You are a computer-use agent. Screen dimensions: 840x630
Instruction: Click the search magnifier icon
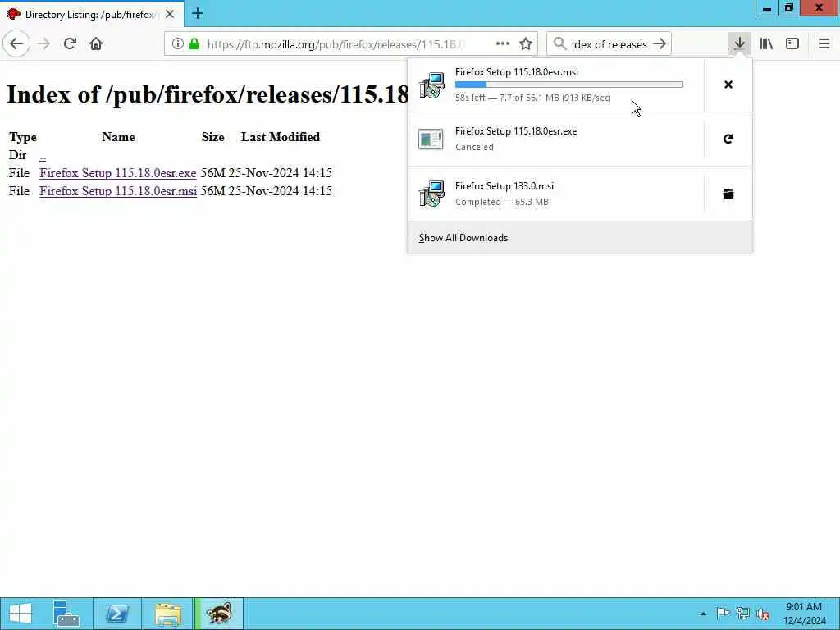point(559,44)
